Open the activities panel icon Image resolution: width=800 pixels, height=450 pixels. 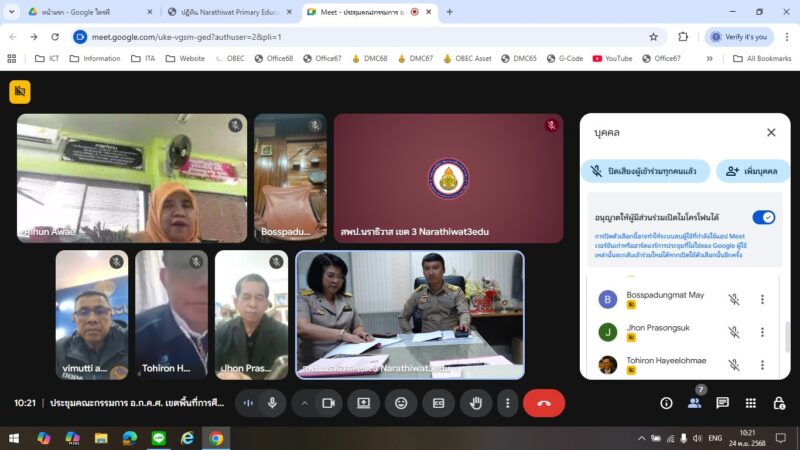(x=750, y=403)
